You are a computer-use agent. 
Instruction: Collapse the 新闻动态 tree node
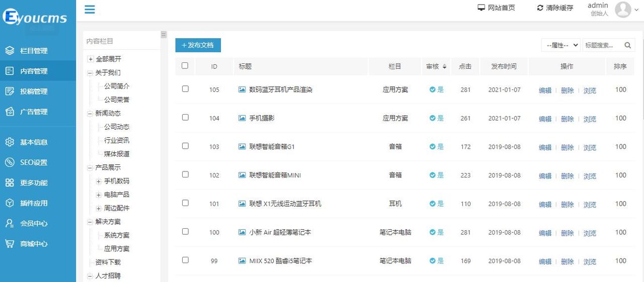pyautogui.click(x=90, y=114)
